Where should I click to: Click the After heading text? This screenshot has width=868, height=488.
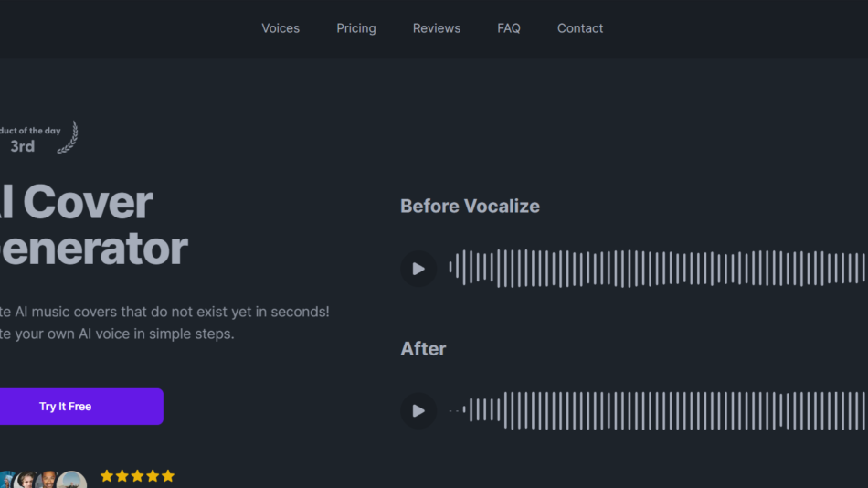(423, 349)
